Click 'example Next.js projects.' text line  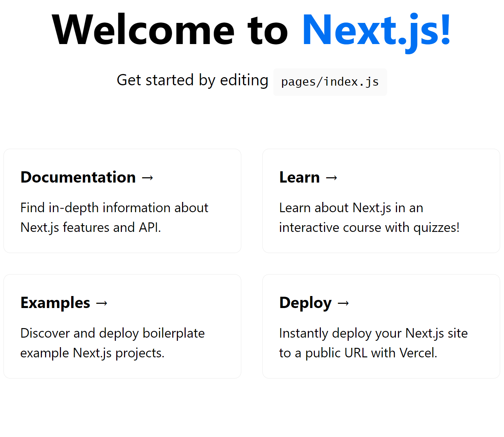92,353
